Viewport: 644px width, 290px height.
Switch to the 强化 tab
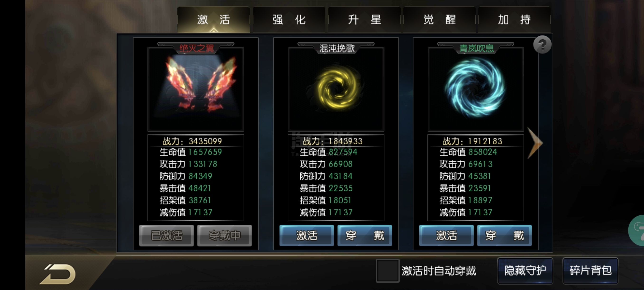click(289, 19)
